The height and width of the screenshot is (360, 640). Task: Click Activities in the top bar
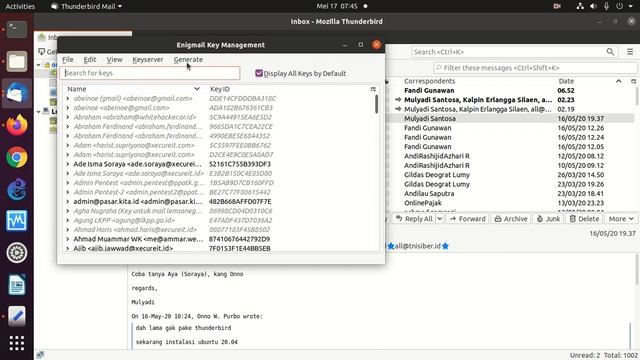click(20, 6)
